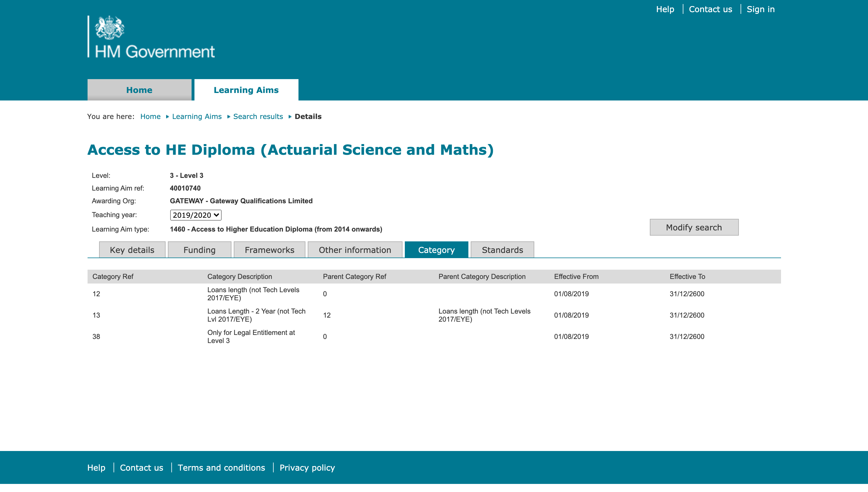Open the Teaching year dropdown
868x492 pixels.
pyautogui.click(x=195, y=215)
